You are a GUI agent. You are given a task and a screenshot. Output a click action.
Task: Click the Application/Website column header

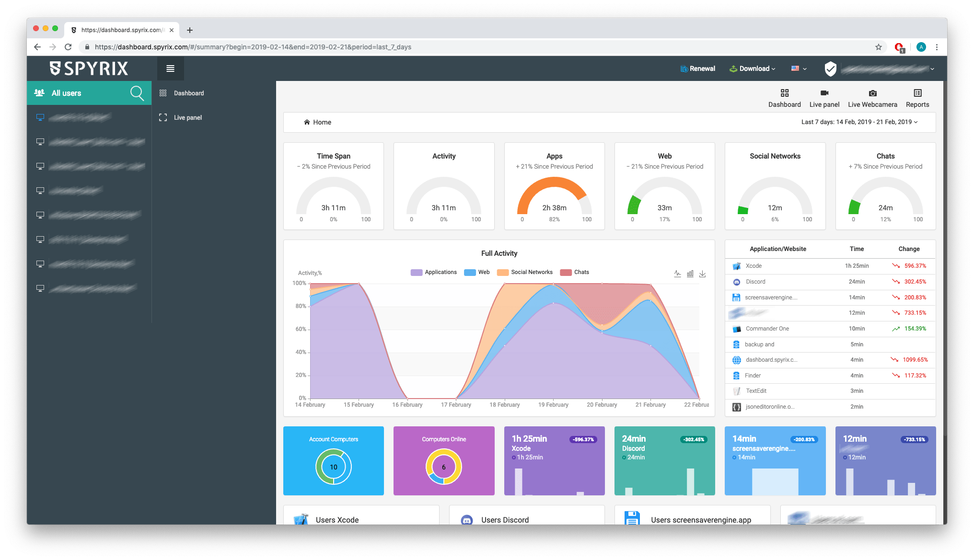click(778, 249)
